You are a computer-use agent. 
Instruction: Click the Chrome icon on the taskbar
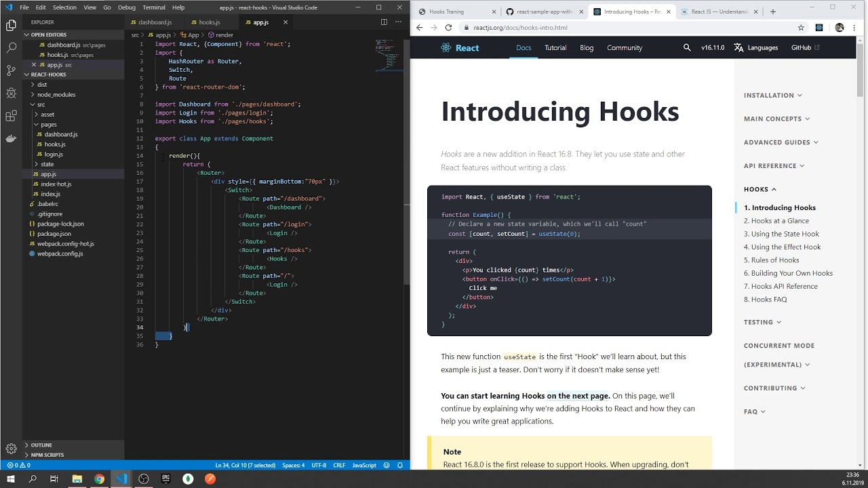(99, 479)
